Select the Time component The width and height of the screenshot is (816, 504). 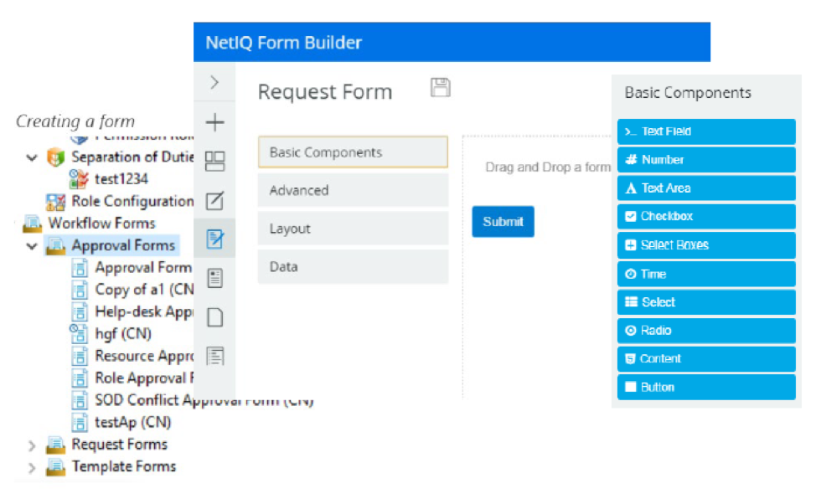pos(706,274)
